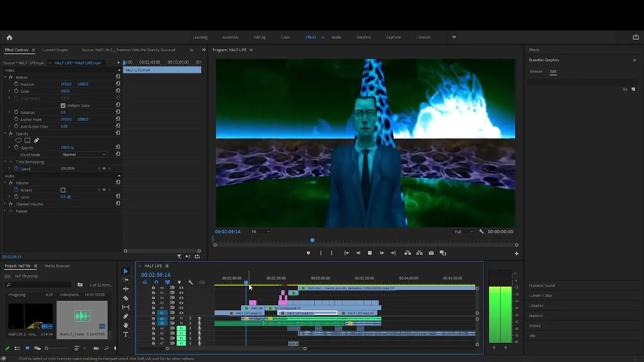Add a marker in the timeline header
The height and width of the screenshot is (362, 644).
(x=179, y=282)
